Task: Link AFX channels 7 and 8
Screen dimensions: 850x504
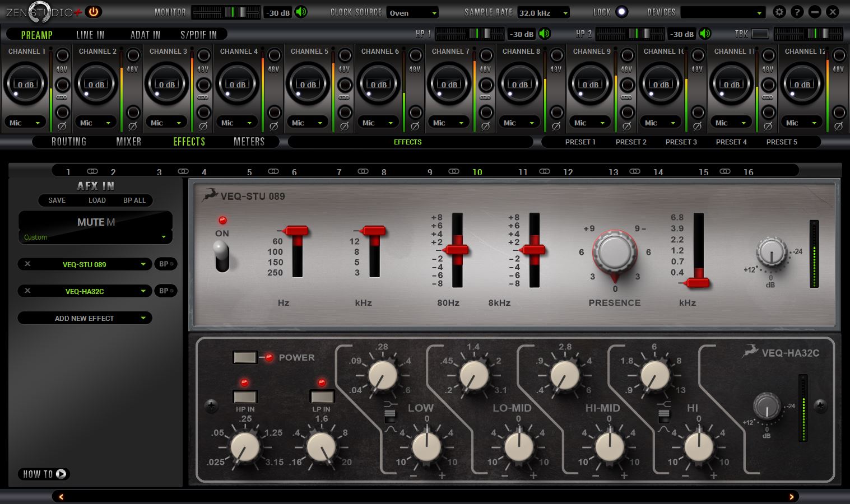Action: point(363,171)
